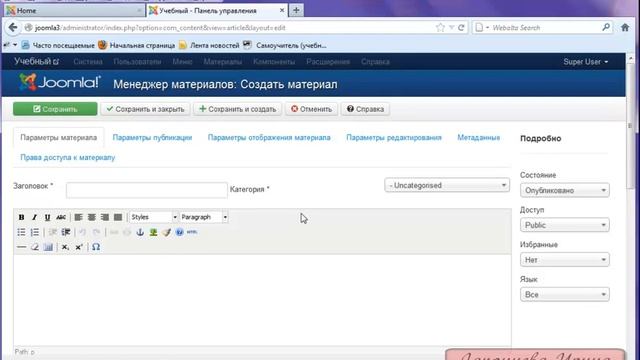Remove link with unlink icon
Image resolution: width=640 pixels, height=360 pixels.
point(127,232)
